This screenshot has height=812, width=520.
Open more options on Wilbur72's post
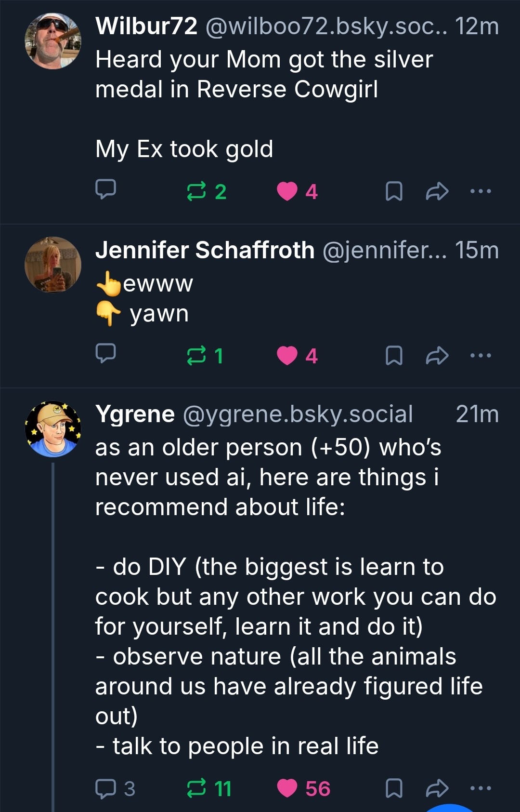(x=481, y=191)
